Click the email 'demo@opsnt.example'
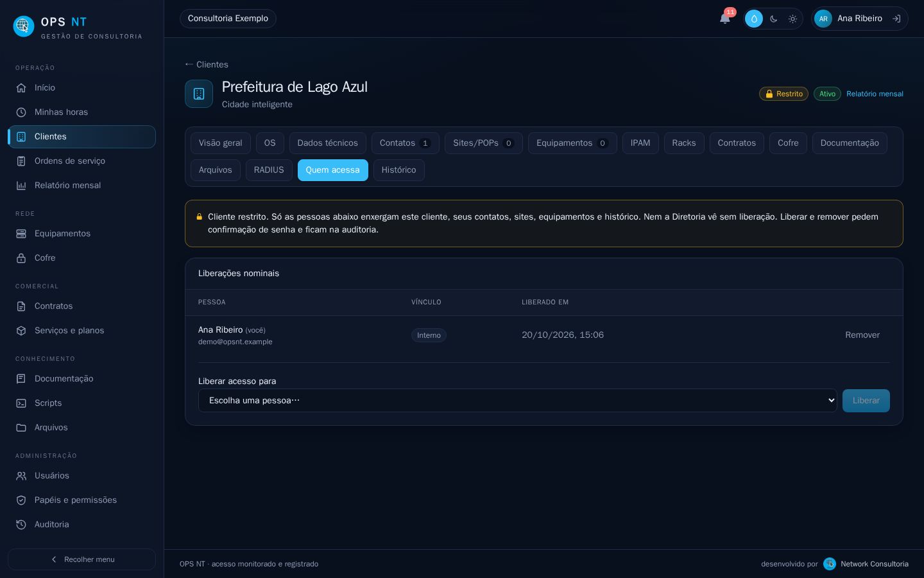The width and height of the screenshot is (924, 578). [x=235, y=342]
